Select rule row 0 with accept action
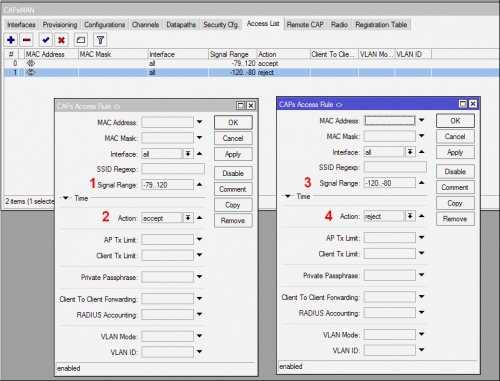 [x=252, y=63]
